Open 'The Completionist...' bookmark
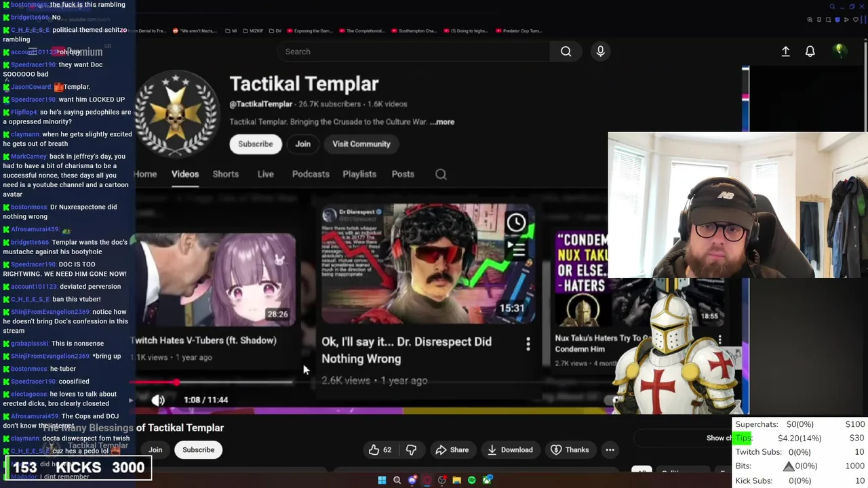 point(362,30)
